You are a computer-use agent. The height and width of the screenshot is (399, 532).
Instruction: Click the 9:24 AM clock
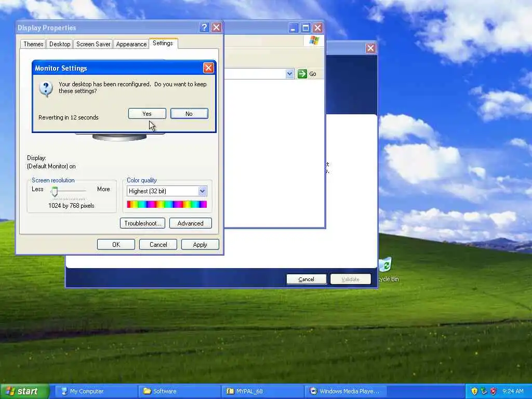click(x=513, y=391)
